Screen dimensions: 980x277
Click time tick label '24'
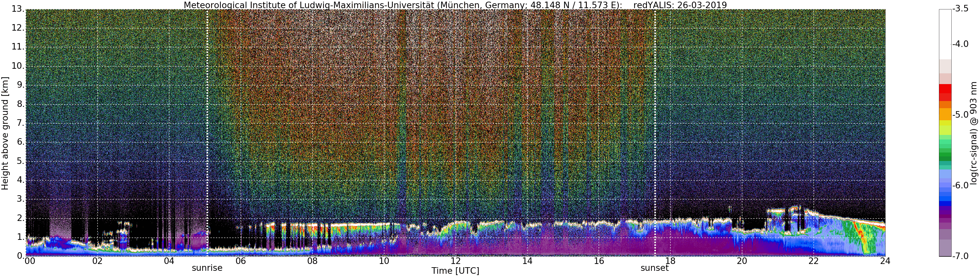coord(885,261)
